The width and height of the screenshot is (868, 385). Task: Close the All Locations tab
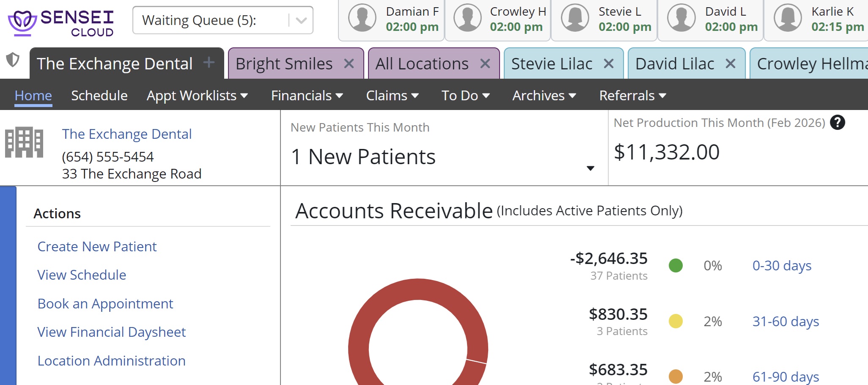point(485,64)
